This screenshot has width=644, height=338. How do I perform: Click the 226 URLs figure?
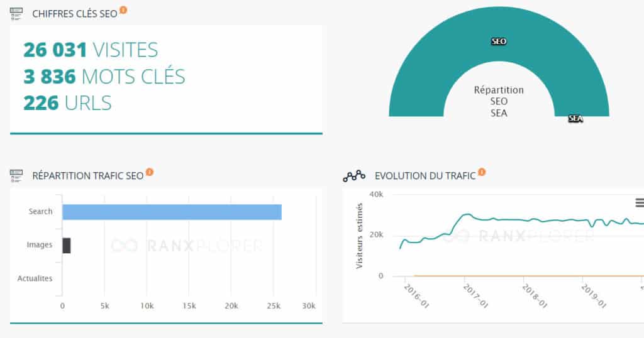pos(67,103)
